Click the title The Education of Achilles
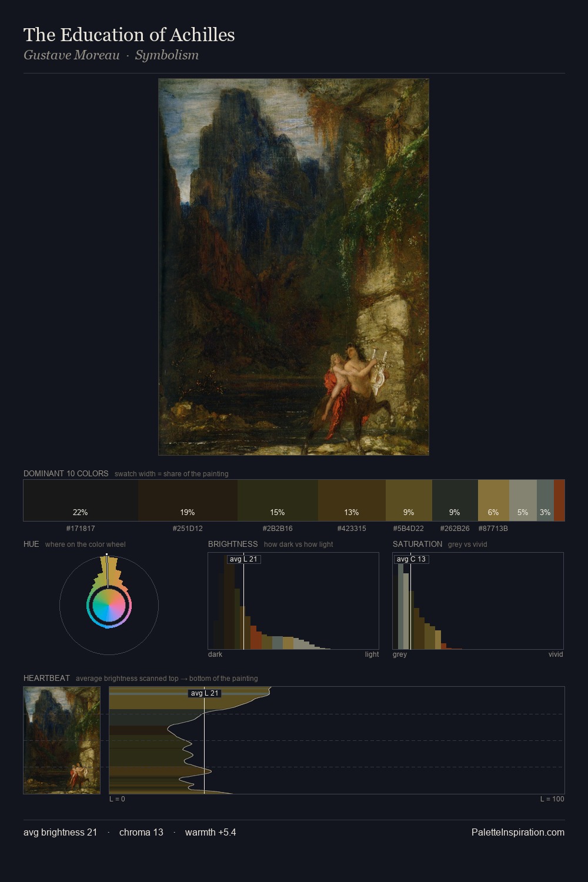Image resolution: width=588 pixels, height=882 pixels. click(129, 35)
